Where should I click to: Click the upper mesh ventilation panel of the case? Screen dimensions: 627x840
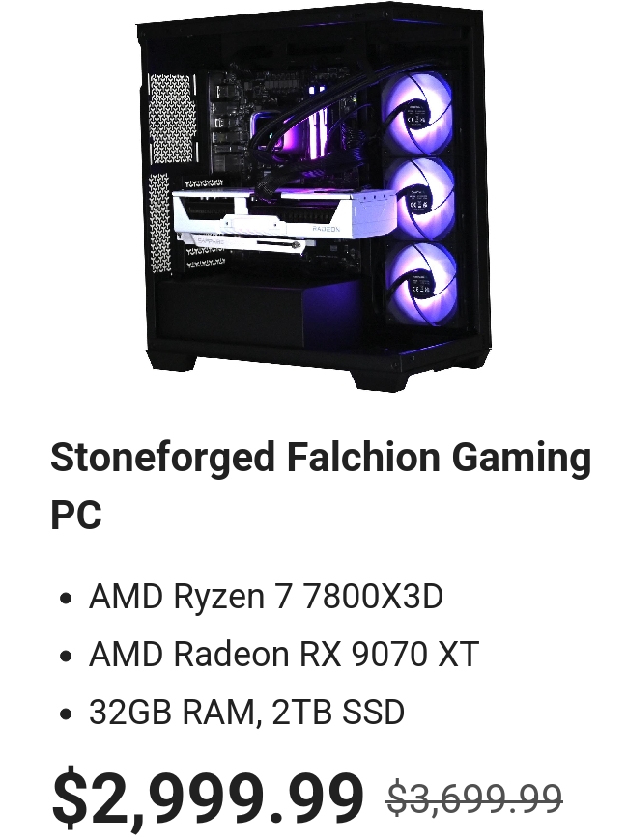(x=170, y=119)
